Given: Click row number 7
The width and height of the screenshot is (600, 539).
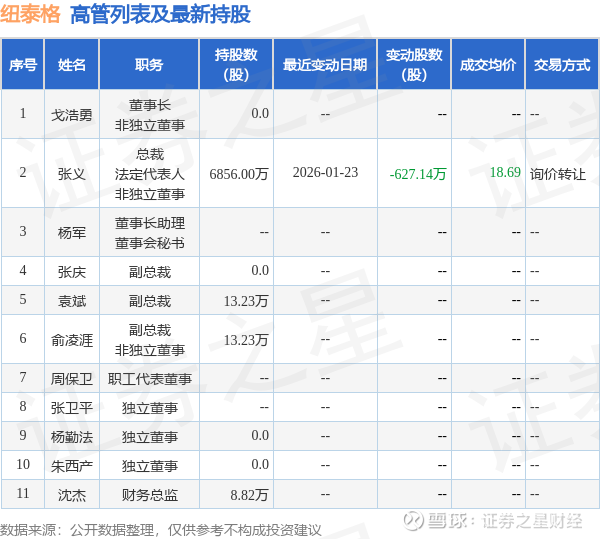Looking at the screenshot, I should [23, 378].
